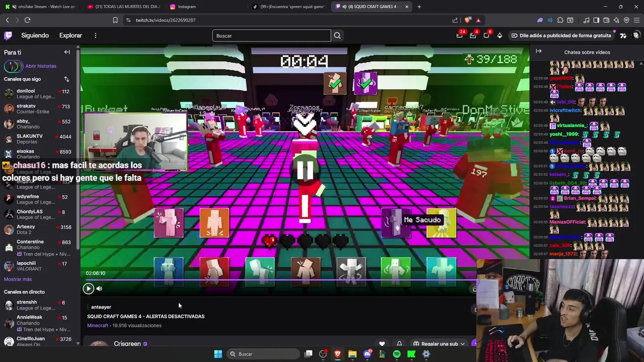Click the 7TV extension icon in header

[623, 36]
